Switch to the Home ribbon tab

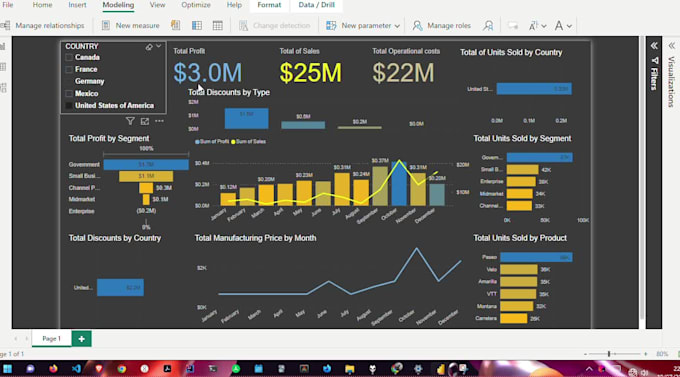pyautogui.click(x=42, y=5)
